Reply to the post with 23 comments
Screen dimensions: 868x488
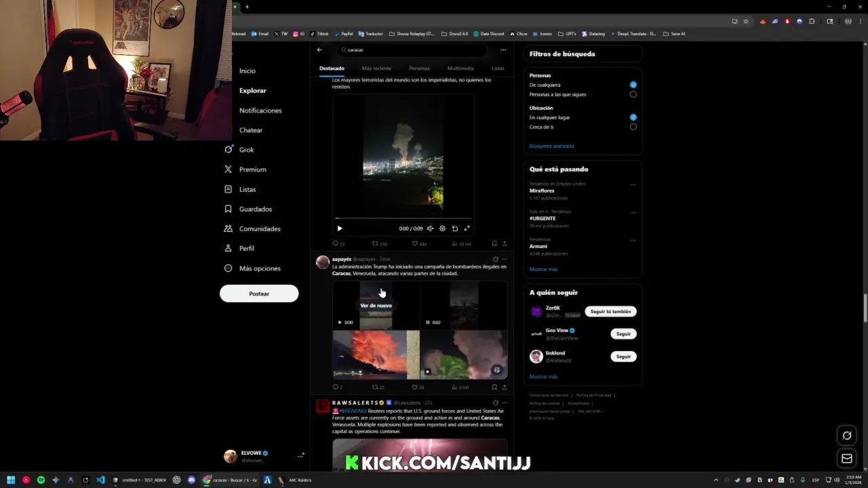pos(338,244)
